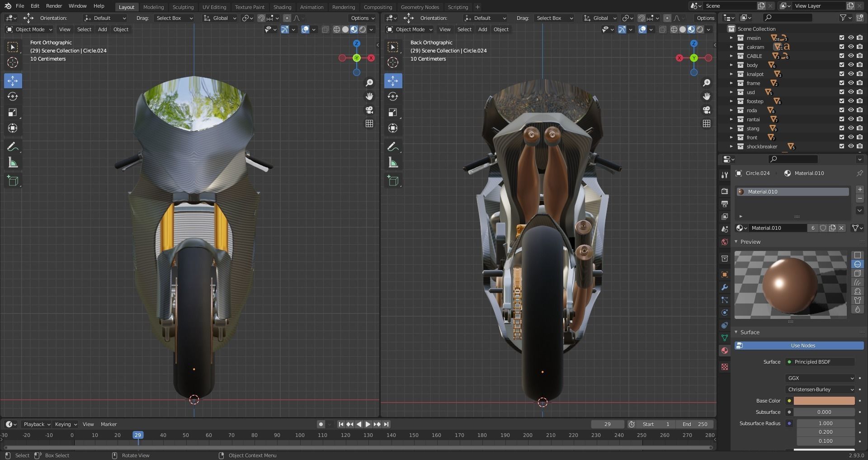The height and width of the screenshot is (460, 868).
Task: Open the Render properties tab
Action: point(725,191)
